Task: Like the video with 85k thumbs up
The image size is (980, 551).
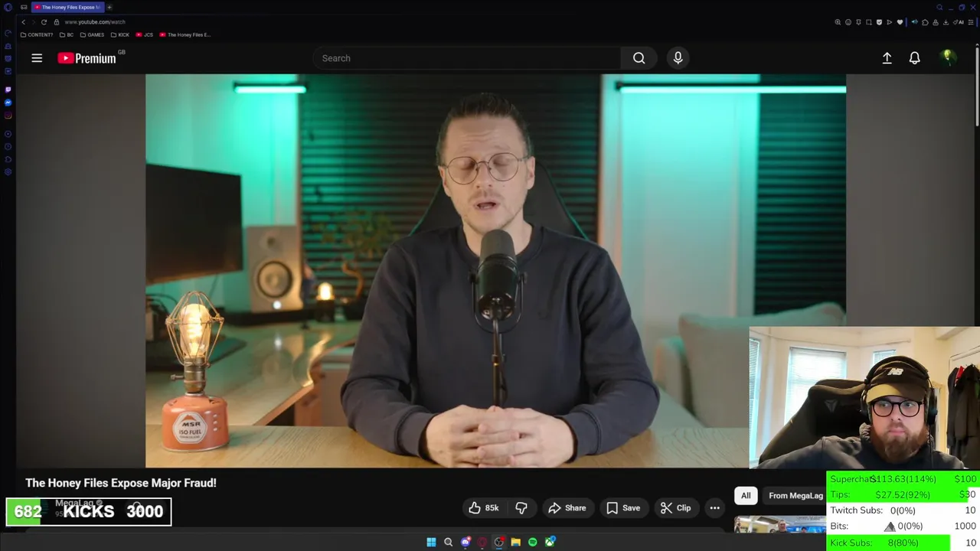Action: [484, 508]
